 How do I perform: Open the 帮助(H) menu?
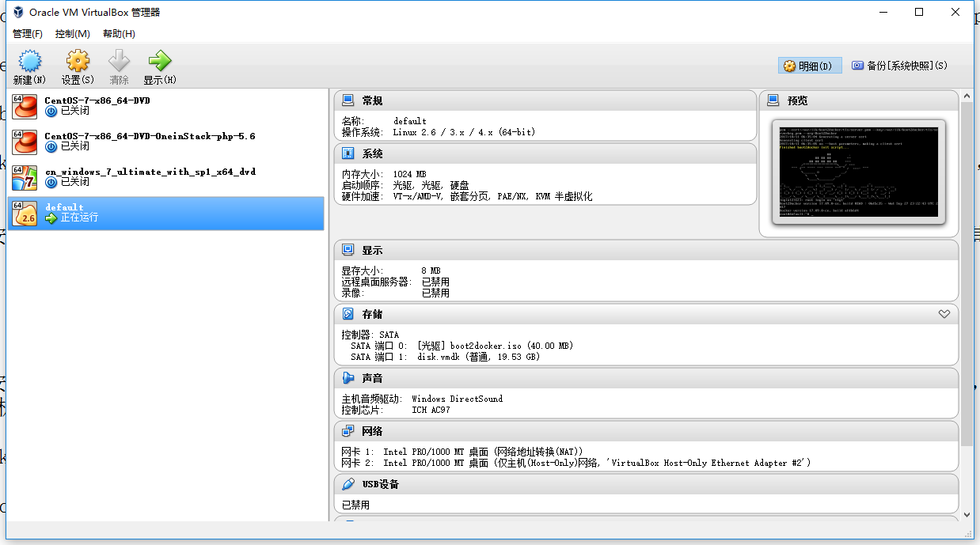coord(119,34)
